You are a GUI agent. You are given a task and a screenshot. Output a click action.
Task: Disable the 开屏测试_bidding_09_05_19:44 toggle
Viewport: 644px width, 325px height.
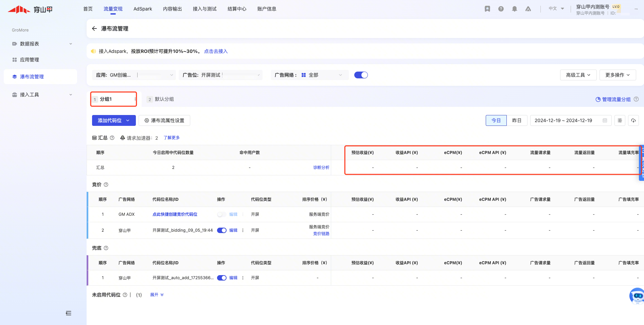point(221,230)
